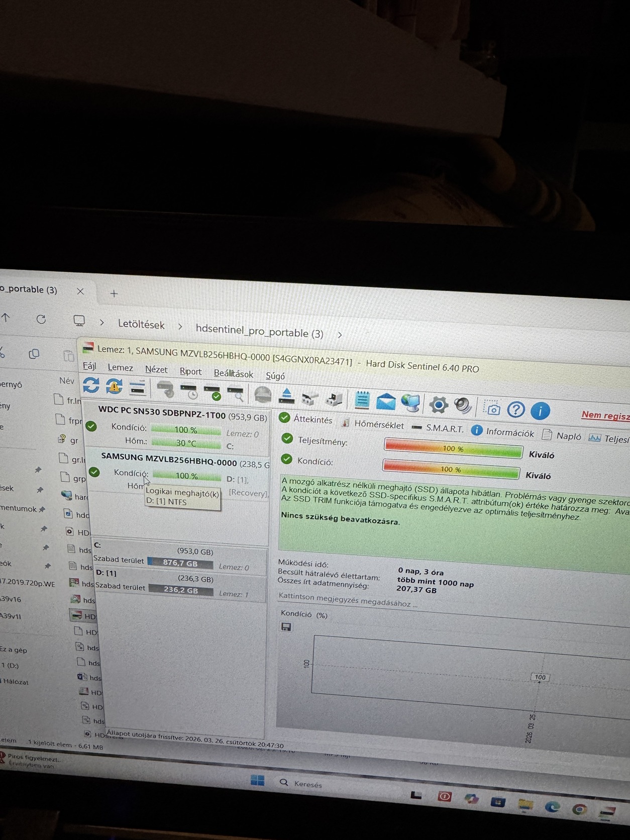
Task: Close the o_portable (3) Explorer tab
Action: [80, 291]
